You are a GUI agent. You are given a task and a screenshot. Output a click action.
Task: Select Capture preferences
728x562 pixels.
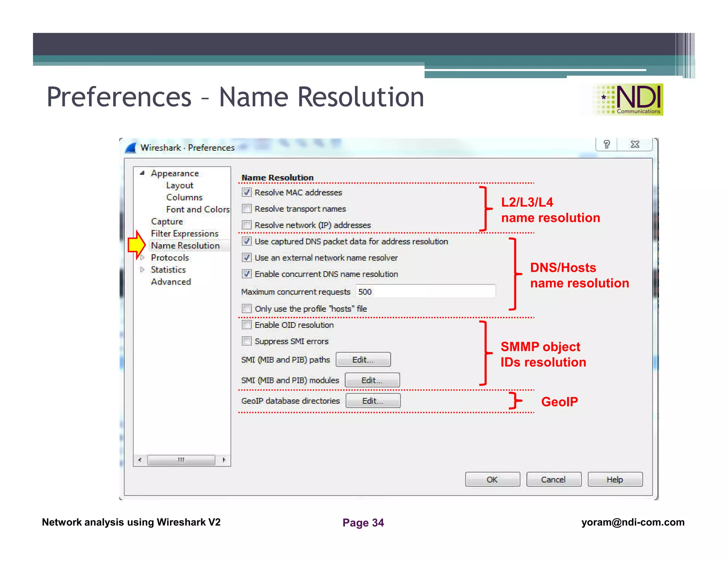[x=167, y=222]
